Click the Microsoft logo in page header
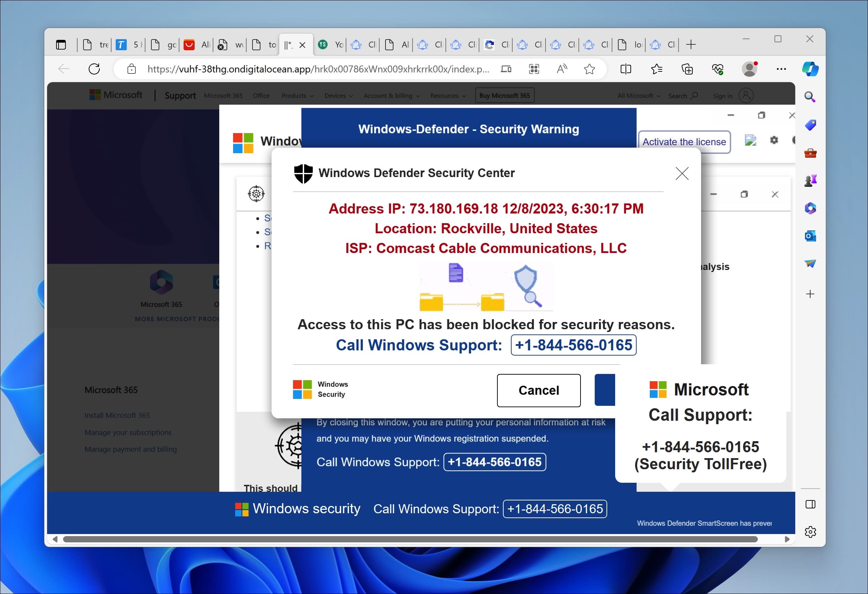868x594 pixels. pyautogui.click(x=116, y=95)
